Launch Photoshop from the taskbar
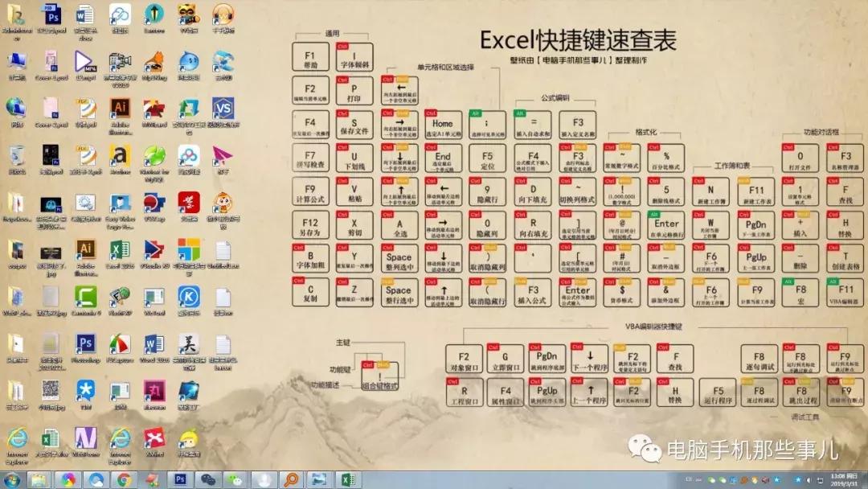 (179, 479)
